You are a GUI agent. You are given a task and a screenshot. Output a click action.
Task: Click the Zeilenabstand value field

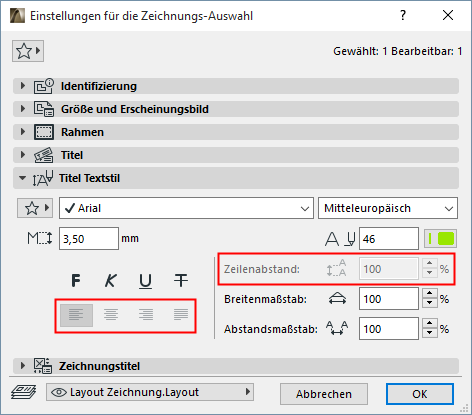tap(389, 269)
